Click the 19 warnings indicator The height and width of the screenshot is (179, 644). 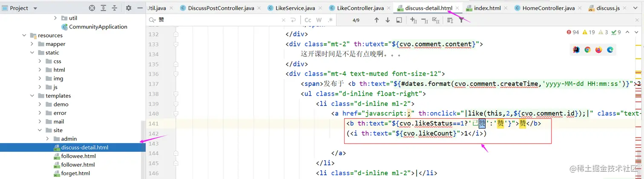pos(589,32)
